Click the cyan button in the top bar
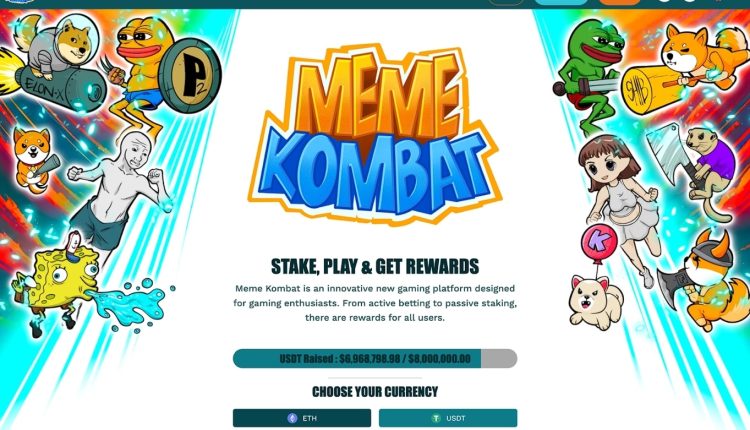 (561, 2)
